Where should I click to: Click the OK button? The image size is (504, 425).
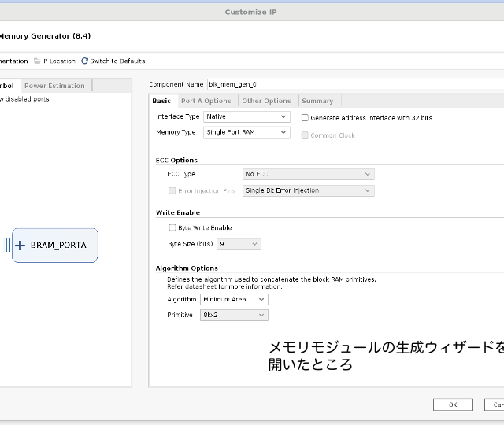pos(453,405)
